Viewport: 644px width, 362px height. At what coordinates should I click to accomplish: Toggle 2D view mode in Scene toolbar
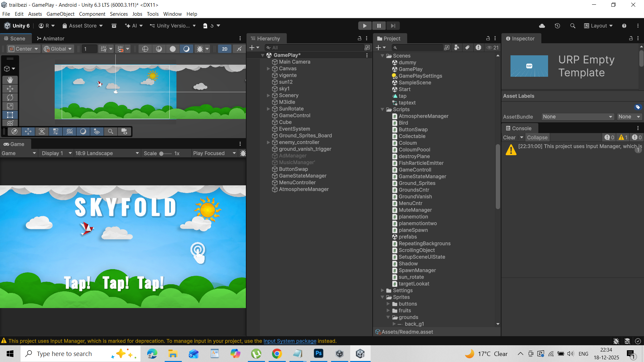pyautogui.click(x=224, y=49)
